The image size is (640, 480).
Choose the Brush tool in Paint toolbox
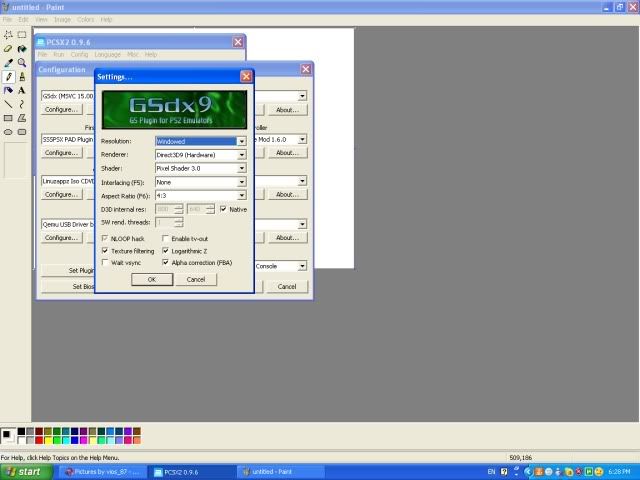click(x=22, y=77)
